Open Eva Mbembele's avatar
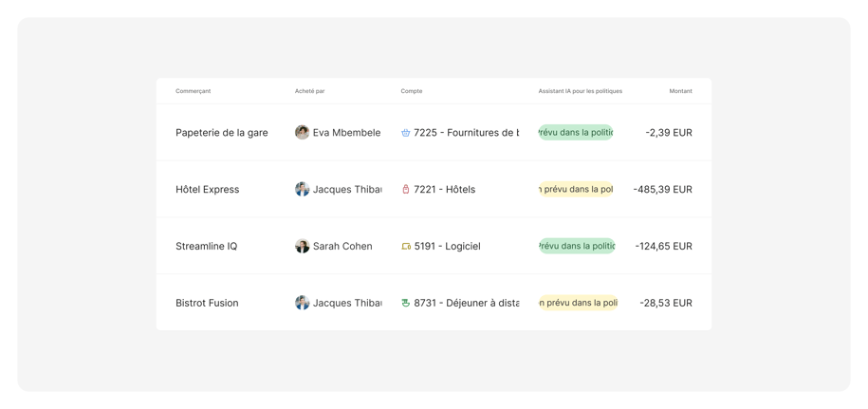This screenshot has height=409, width=868. point(303,132)
